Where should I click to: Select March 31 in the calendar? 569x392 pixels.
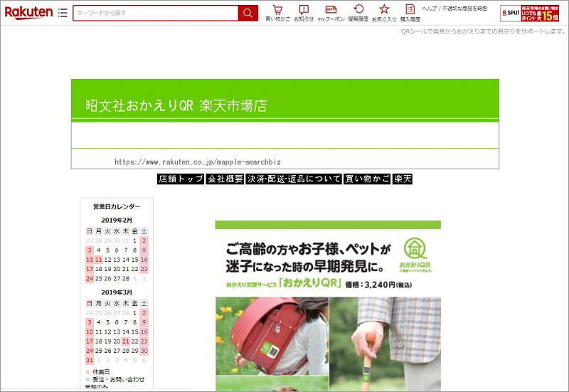(90, 360)
